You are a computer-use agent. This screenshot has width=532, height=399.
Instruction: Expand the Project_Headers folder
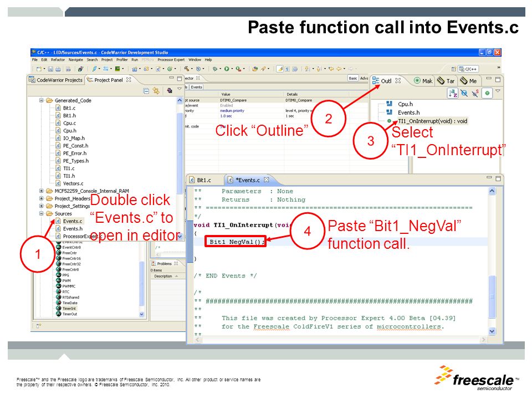[x=42, y=198]
